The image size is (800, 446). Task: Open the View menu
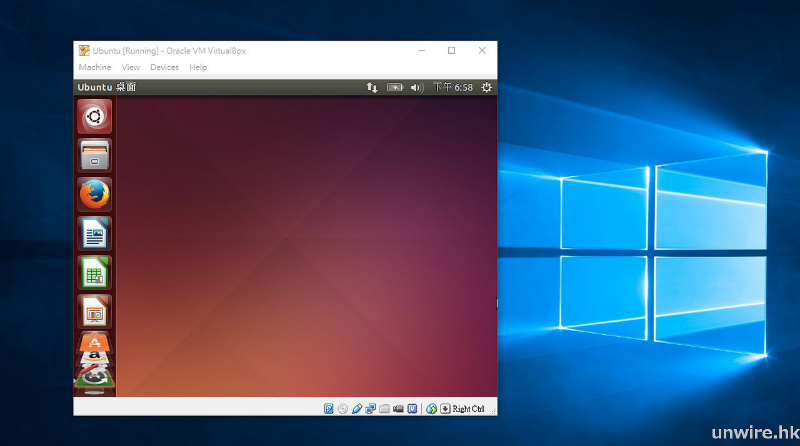(131, 67)
